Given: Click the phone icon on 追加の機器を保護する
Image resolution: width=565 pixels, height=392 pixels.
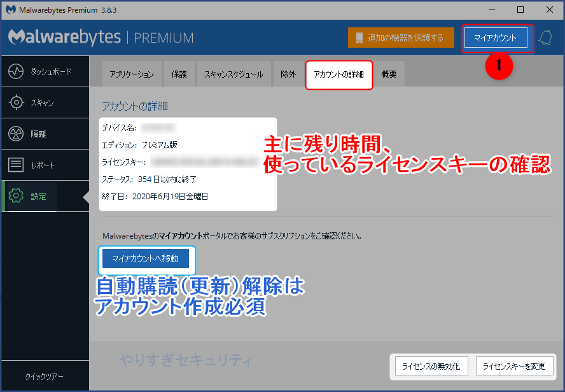Looking at the screenshot, I should 359,38.
